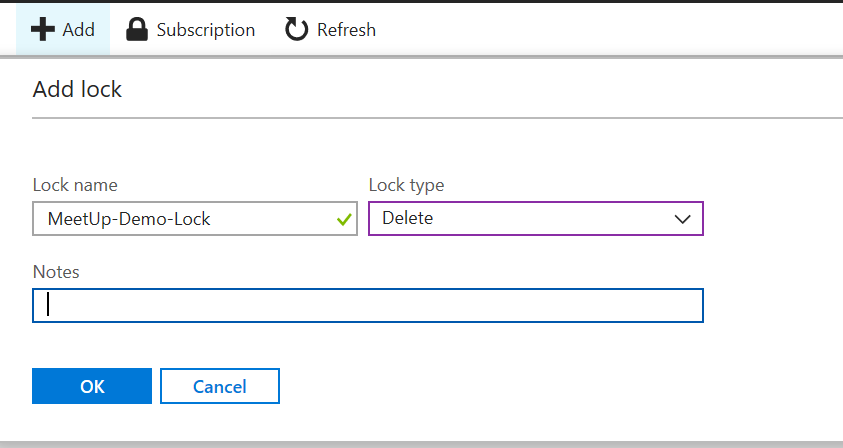Click the Notes field label

tap(56, 272)
